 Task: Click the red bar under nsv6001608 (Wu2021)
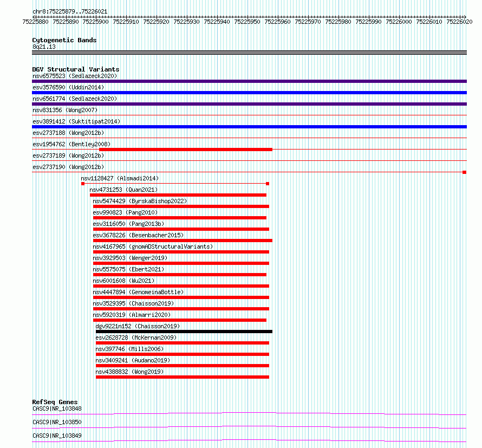(181, 286)
